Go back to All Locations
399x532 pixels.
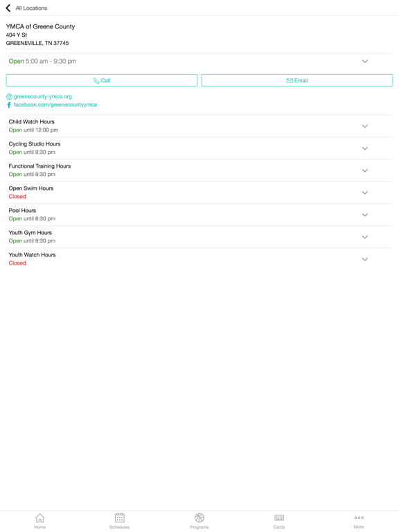coord(8,8)
